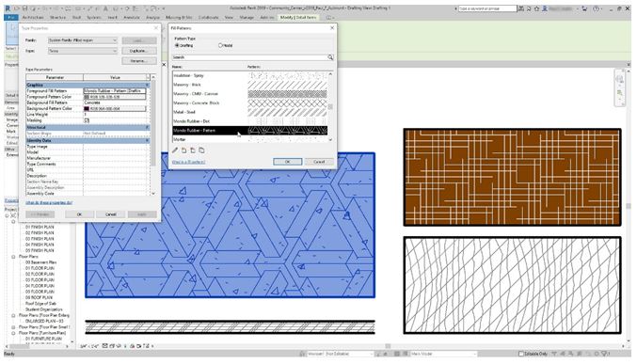This screenshot has width=637, height=364.
Task: Open 'What do these properties do?' link
Action: coord(49,202)
